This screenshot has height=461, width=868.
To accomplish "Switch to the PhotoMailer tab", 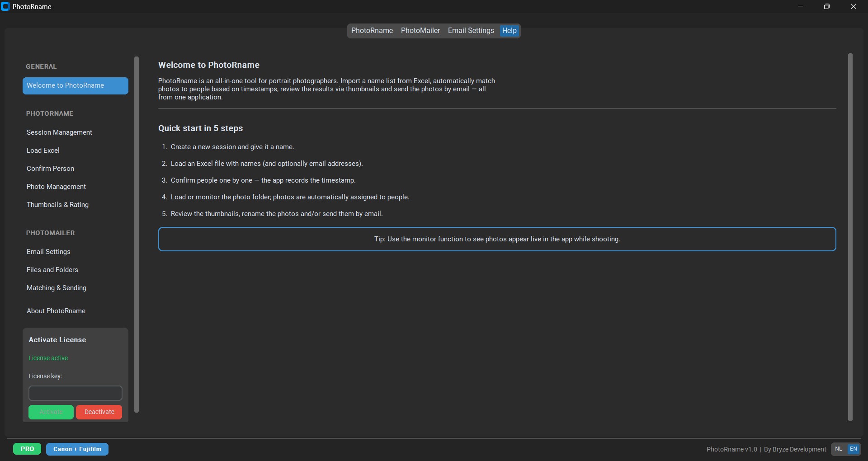I will point(420,31).
